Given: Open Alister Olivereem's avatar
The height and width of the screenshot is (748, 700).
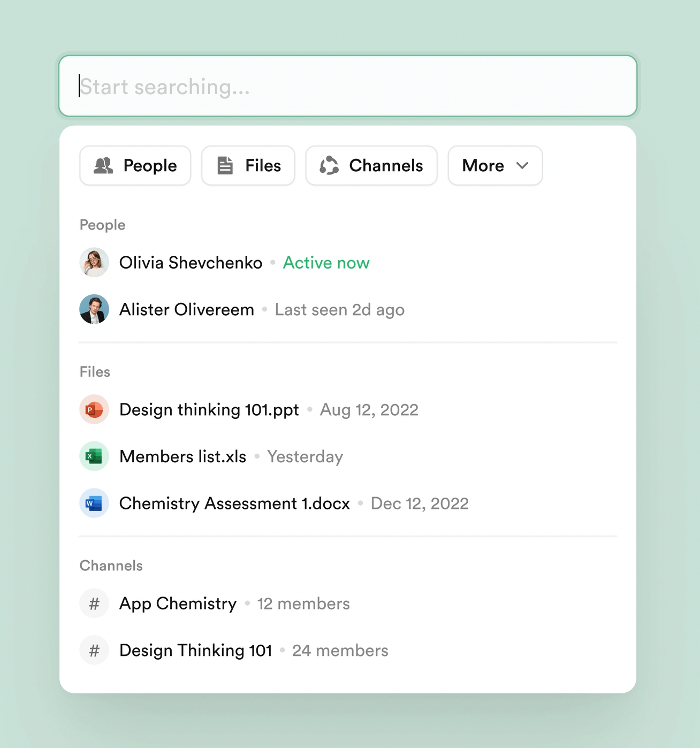Looking at the screenshot, I should coord(94,309).
